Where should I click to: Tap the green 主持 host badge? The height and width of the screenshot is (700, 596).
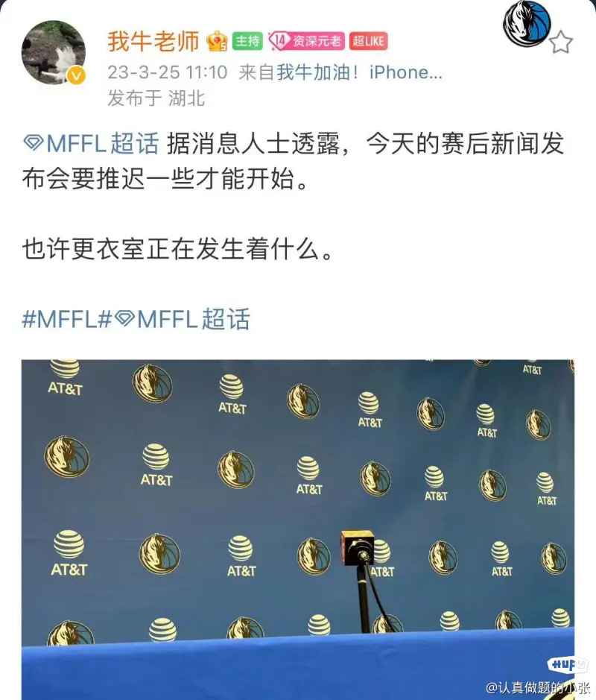click(x=247, y=41)
